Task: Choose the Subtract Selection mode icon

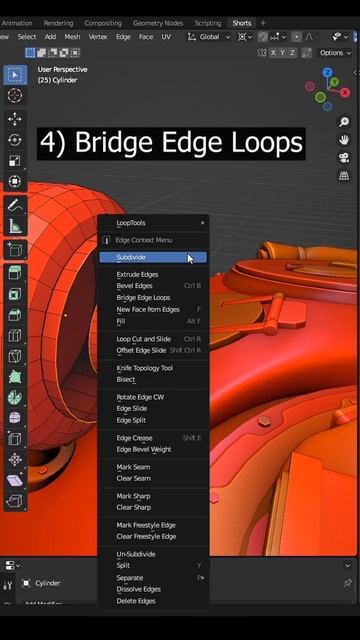Action: click(53, 53)
